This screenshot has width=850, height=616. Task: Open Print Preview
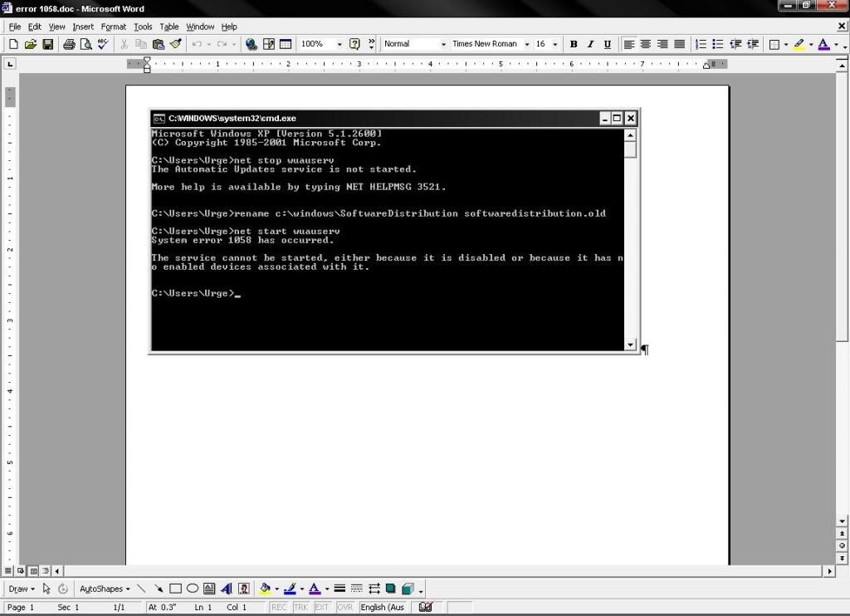tap(85, 45)
